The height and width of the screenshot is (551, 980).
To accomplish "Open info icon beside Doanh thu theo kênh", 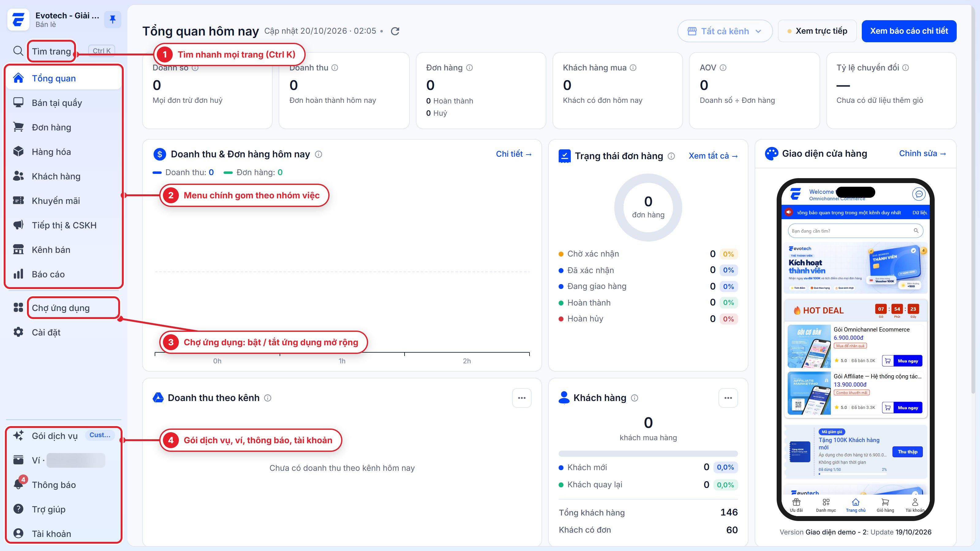I will click(268, 398).
